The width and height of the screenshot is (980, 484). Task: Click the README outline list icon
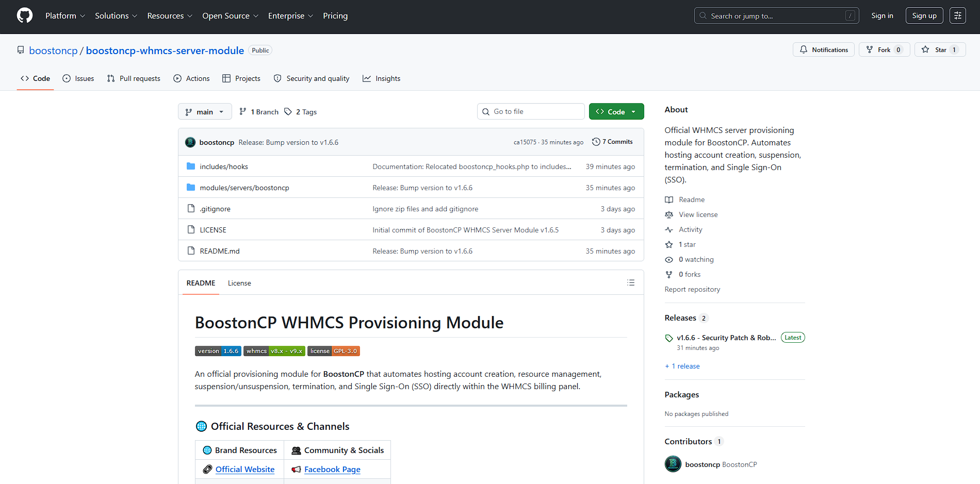(630, 282)
